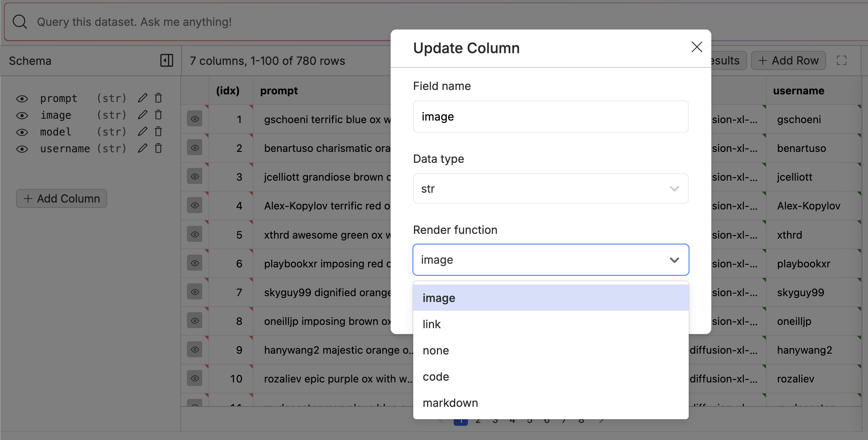Toggle fullscreen table view icon
Image resolution: width=868 pixels, height=440 pixels.
(841, 60)
